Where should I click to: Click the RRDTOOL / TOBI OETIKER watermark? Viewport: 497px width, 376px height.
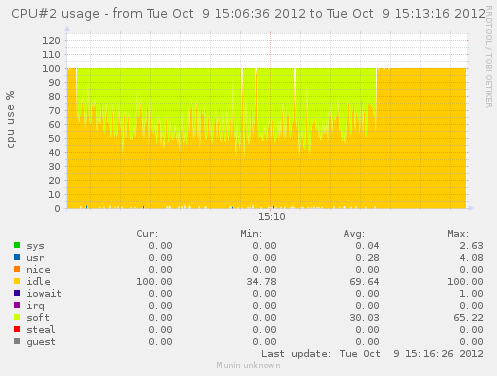click(x=488, y=57)
